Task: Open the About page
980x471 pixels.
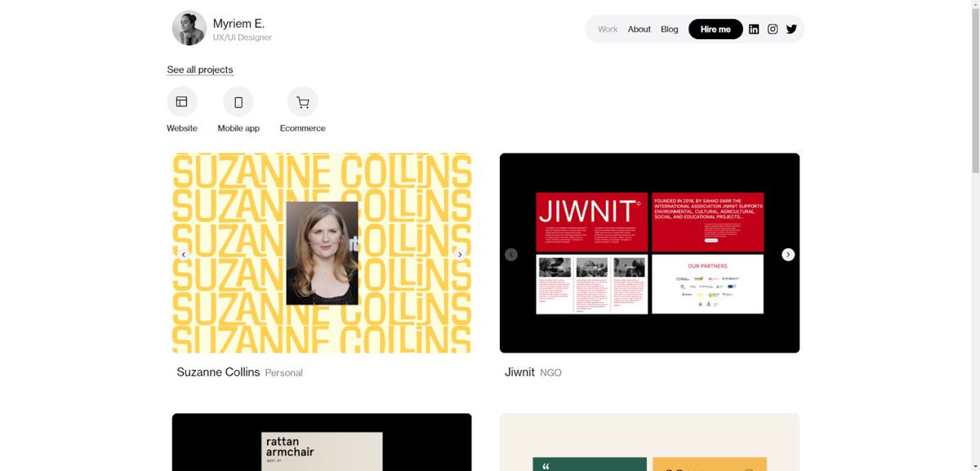Action: point(639,29)
